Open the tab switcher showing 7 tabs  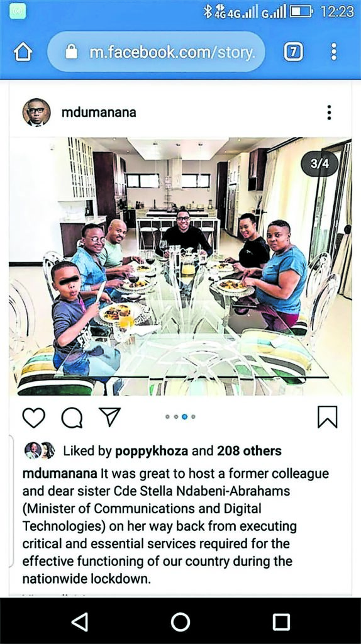[x=294, y=52]
